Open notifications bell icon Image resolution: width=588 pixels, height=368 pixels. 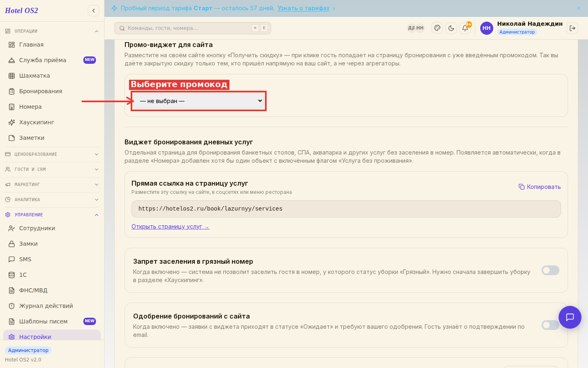[x=465, y=28]
